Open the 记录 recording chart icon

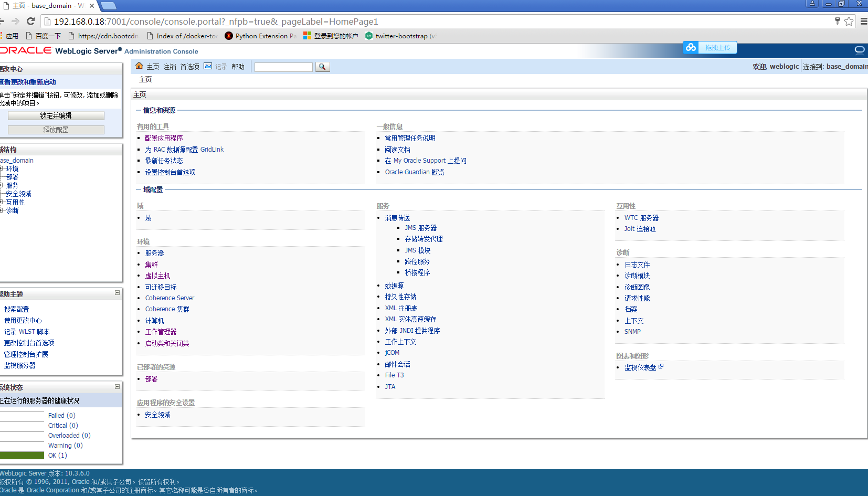point(208,67)
